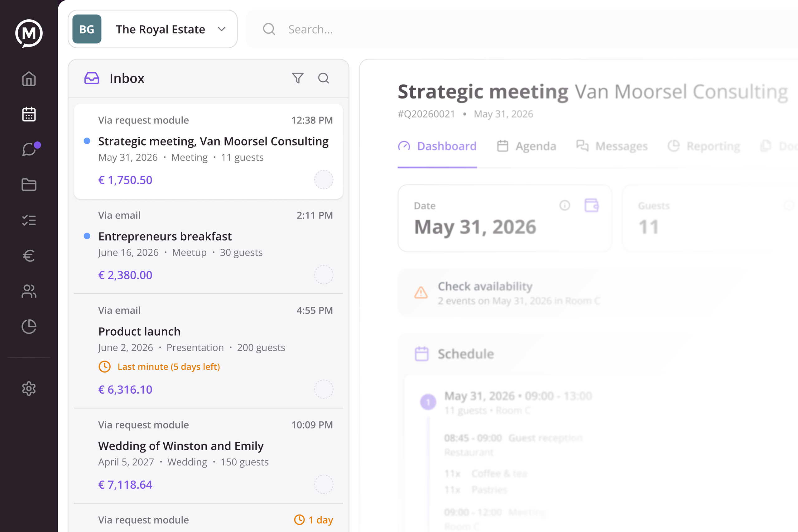Open the folder icon in sidebar
The image size is (798, 532).
click(x=29, y=185)
